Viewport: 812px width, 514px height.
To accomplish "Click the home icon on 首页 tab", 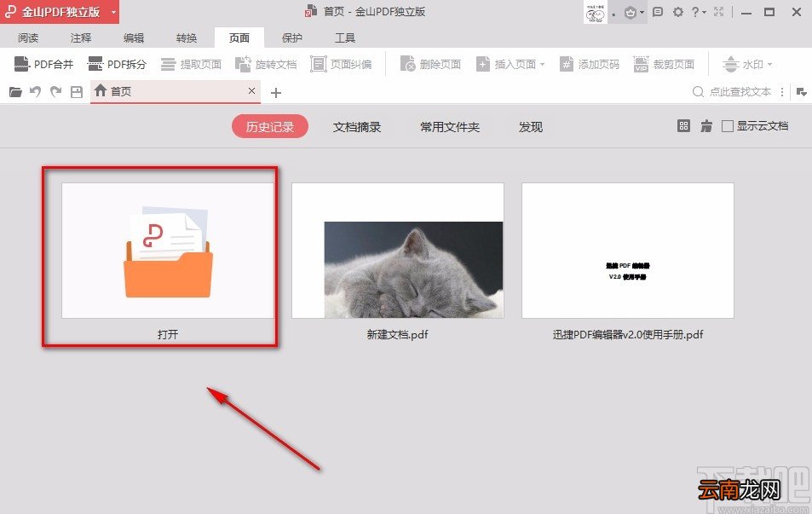I will (x=101, y=90).
